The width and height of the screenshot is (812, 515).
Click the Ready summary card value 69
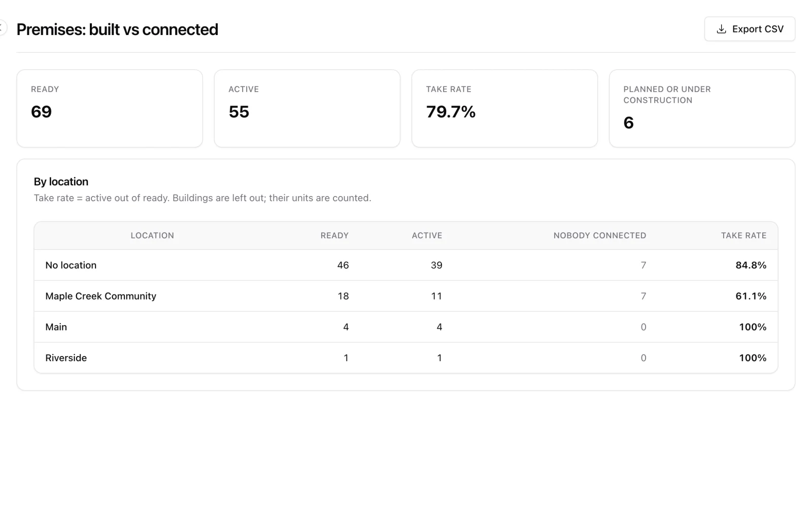[x=42, y=112]
